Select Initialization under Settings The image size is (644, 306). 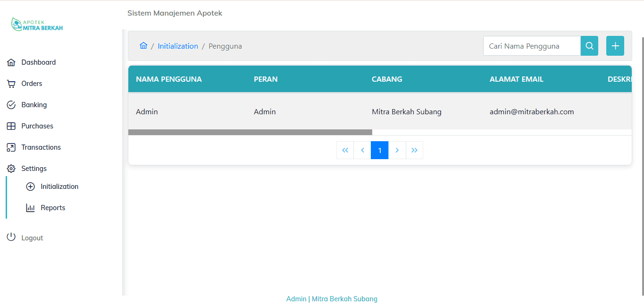tap(59, 187)
